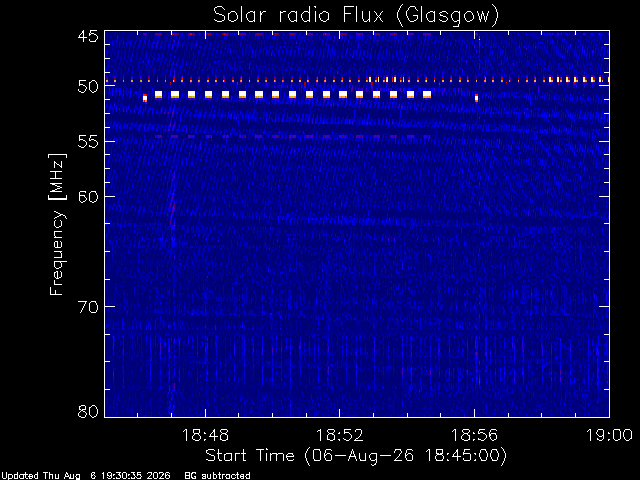Screen dimensions: 640x480
Task: Click the 18:48 time axis label
Action: (x=205, y=435)
